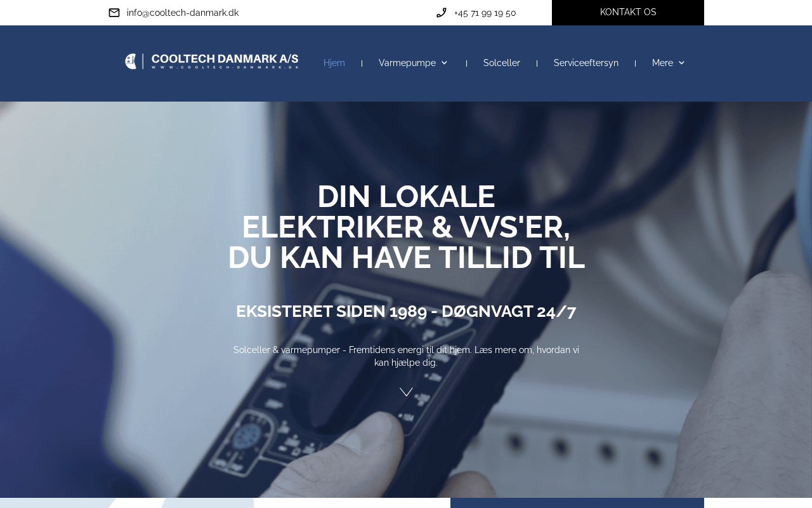This screenshot has height=508, width=812.
Task: Click the dark blue panel at page bottom
Action: [577, 503]
